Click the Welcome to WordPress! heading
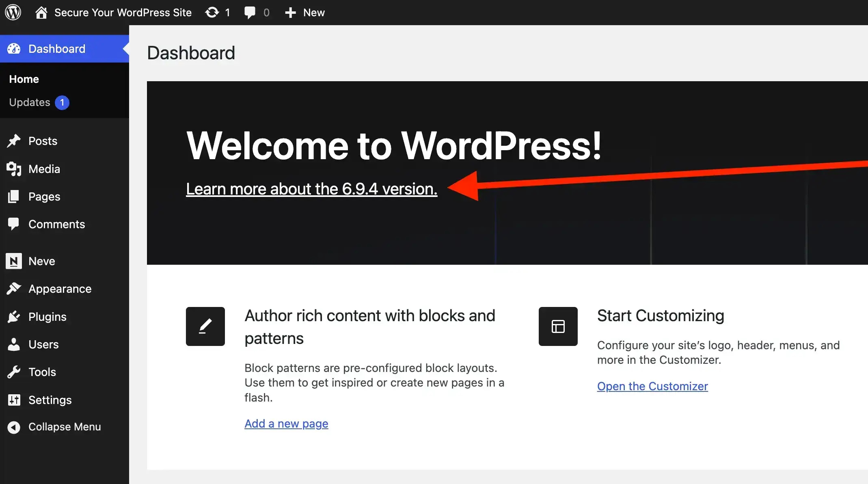868x484 pixels. [394, 145]
